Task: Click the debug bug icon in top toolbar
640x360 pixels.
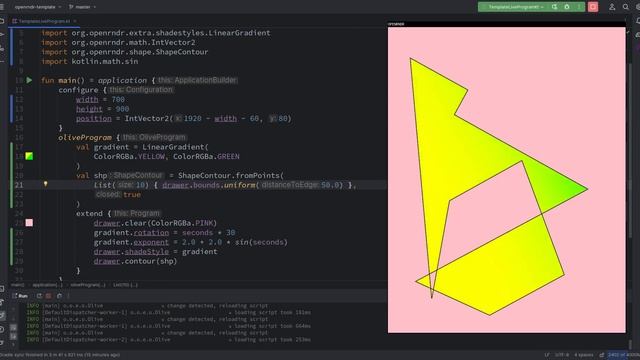Action: click(567, 7)
